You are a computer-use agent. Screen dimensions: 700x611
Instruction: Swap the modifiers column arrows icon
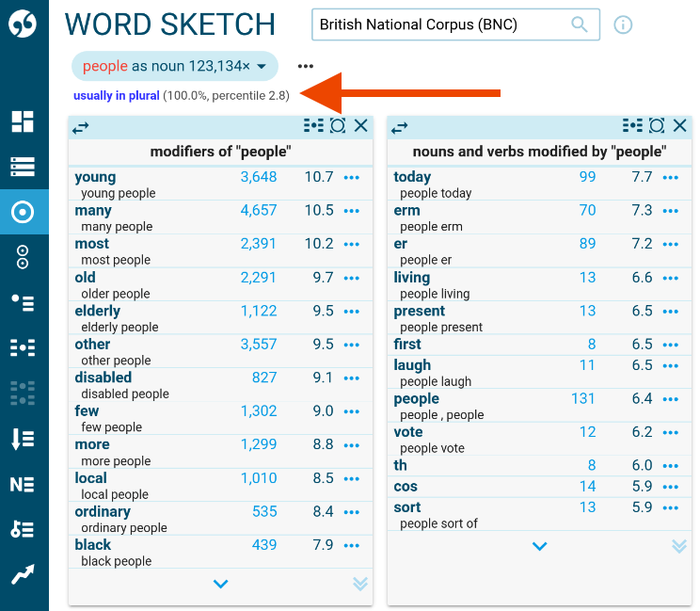click(81, 127)
